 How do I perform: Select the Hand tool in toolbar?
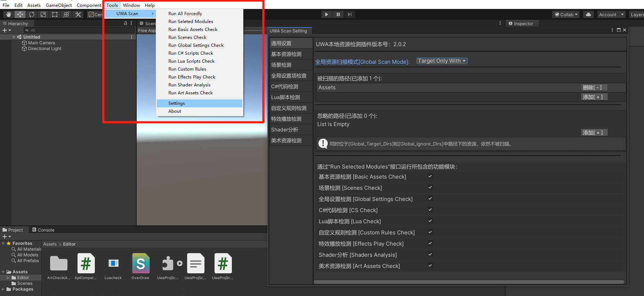9,14
